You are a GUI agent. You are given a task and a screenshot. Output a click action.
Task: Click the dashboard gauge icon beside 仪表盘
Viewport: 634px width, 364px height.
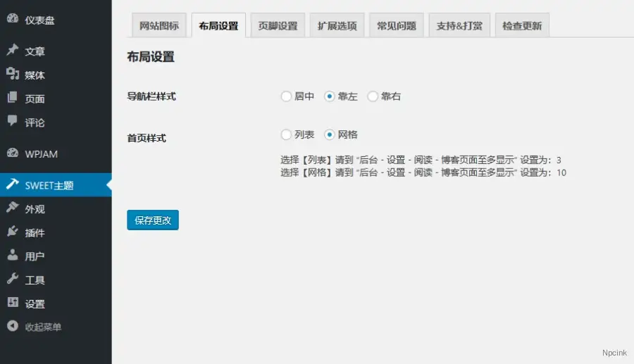tap(13, 18)
